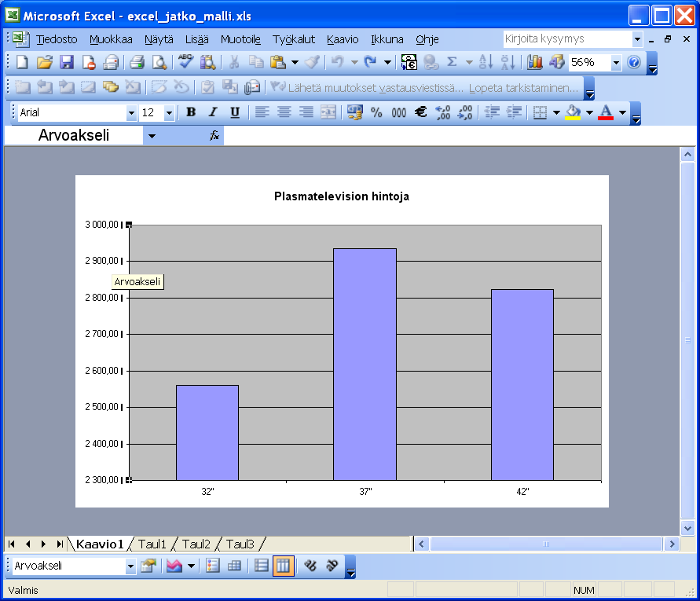700x601 pixels.
Task: Launch the Chart Wizard icon
Action: click(x=534, y=62)
